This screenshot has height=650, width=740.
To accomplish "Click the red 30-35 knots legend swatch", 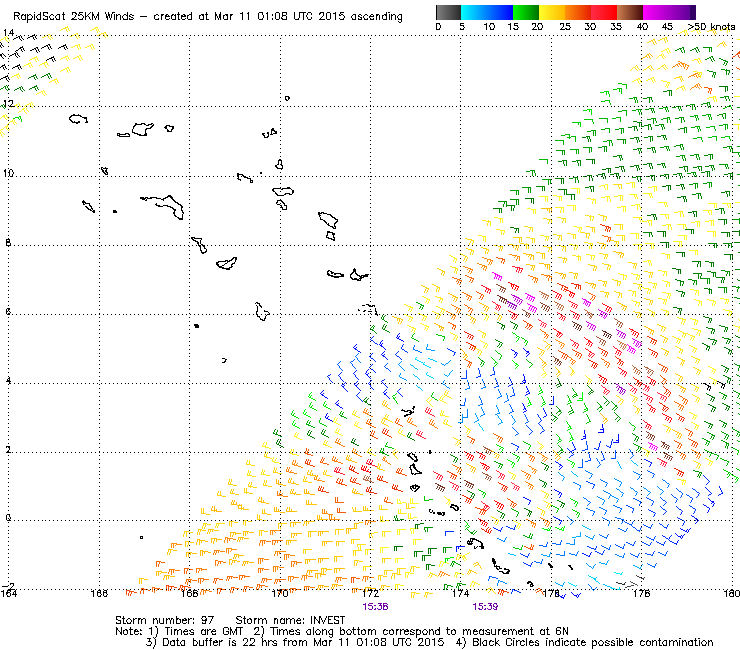I will coord(604,12).
